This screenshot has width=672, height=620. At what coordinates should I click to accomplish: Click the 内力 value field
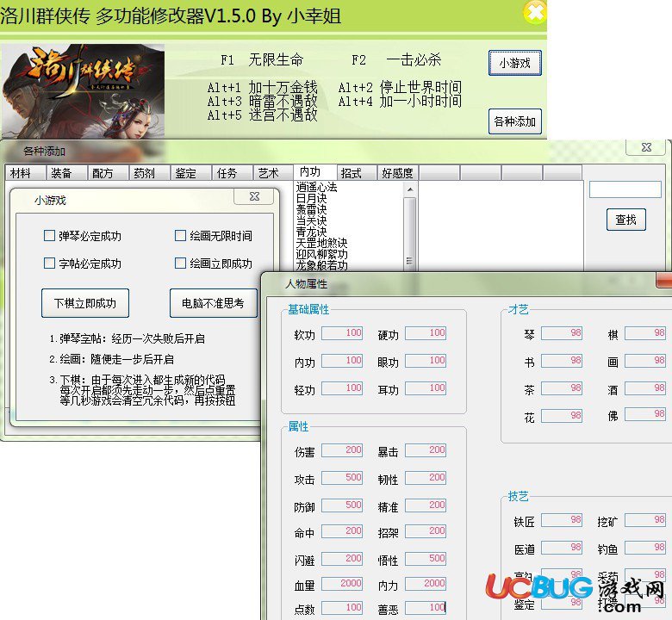(x=426, y=584)
